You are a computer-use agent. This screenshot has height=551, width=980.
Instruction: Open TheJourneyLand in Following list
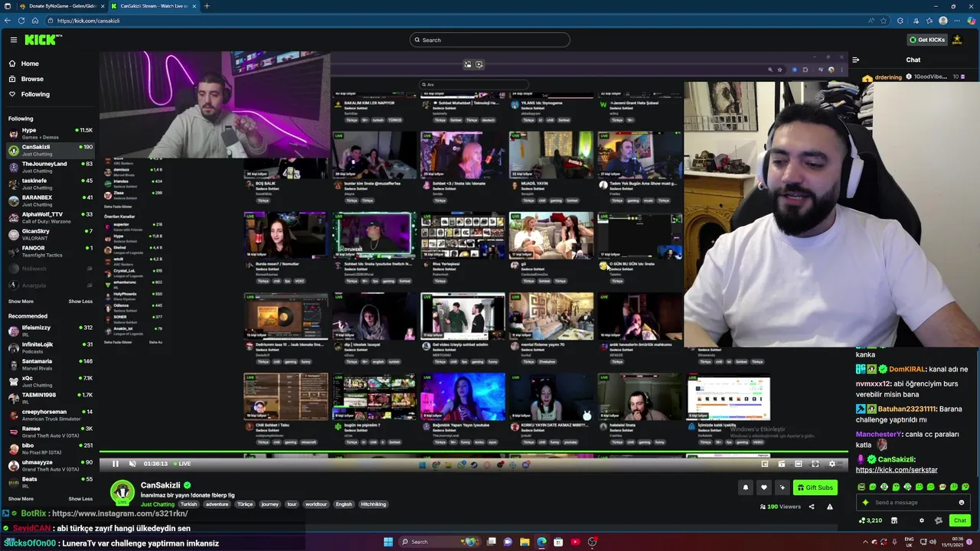51,167
